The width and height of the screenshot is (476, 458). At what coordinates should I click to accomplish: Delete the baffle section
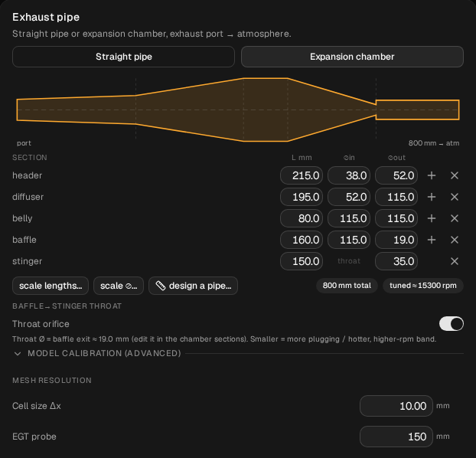454,240
